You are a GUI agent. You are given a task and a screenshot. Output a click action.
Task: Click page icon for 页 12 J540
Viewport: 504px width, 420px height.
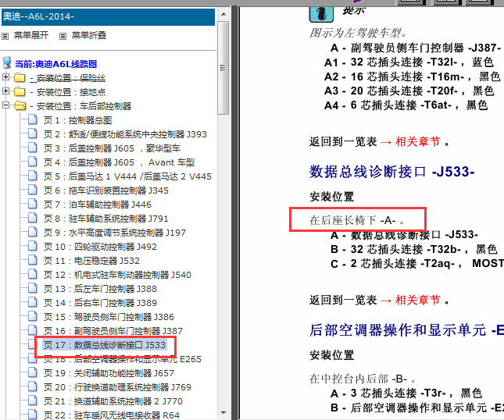coord(33,274)
